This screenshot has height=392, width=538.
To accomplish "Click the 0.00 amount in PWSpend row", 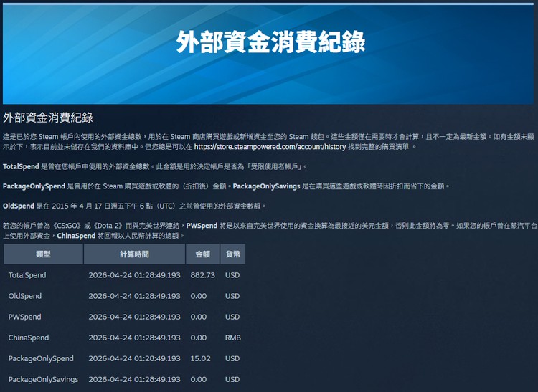I will tap(199, 317).
